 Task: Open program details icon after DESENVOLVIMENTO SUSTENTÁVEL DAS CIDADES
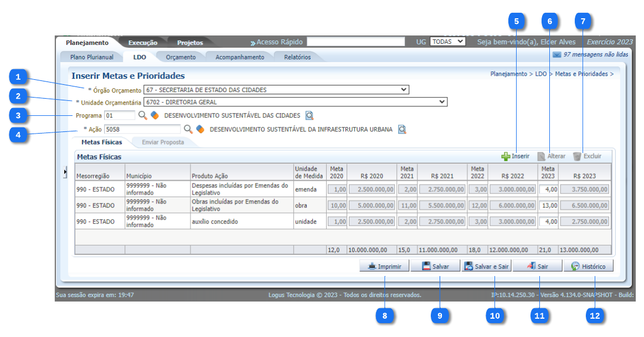click(x=310, y=115)
